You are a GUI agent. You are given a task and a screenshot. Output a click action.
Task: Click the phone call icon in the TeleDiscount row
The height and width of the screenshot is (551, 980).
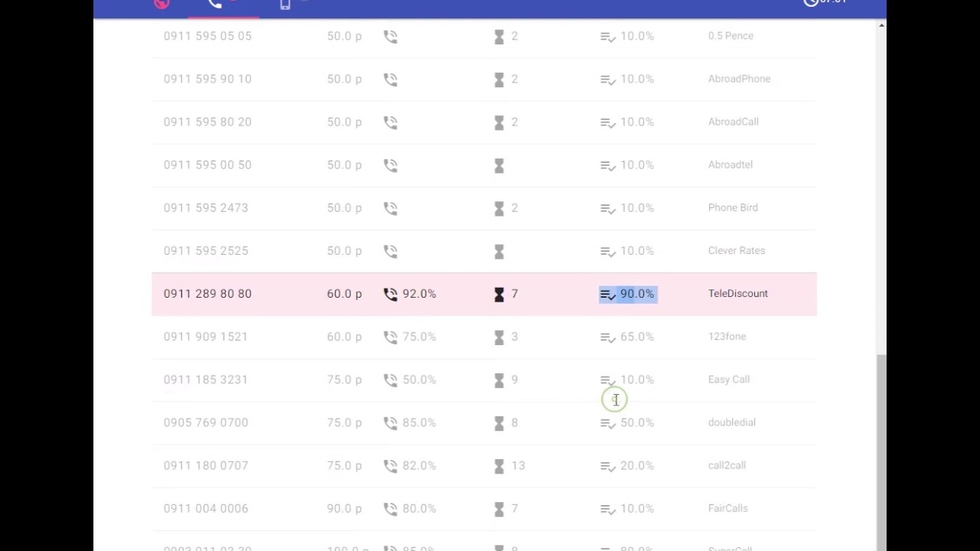click(x=390, y=294)
